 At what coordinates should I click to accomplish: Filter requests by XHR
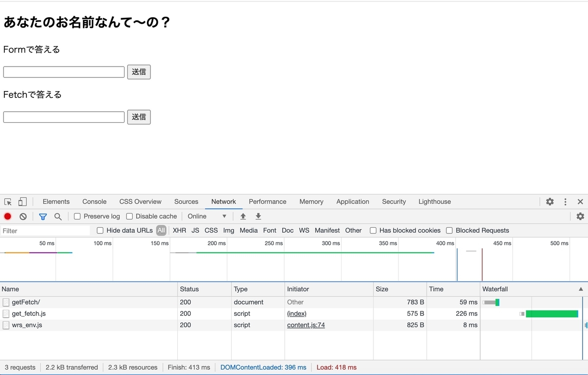[x=179, y=231]
